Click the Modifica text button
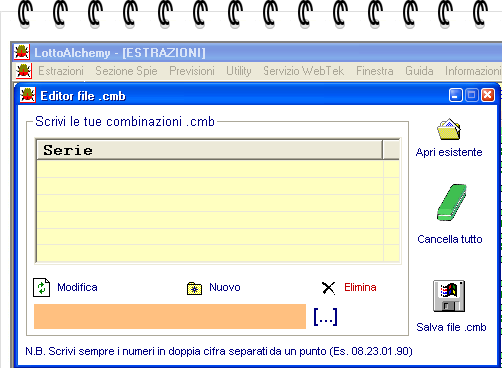 (77, 287)
